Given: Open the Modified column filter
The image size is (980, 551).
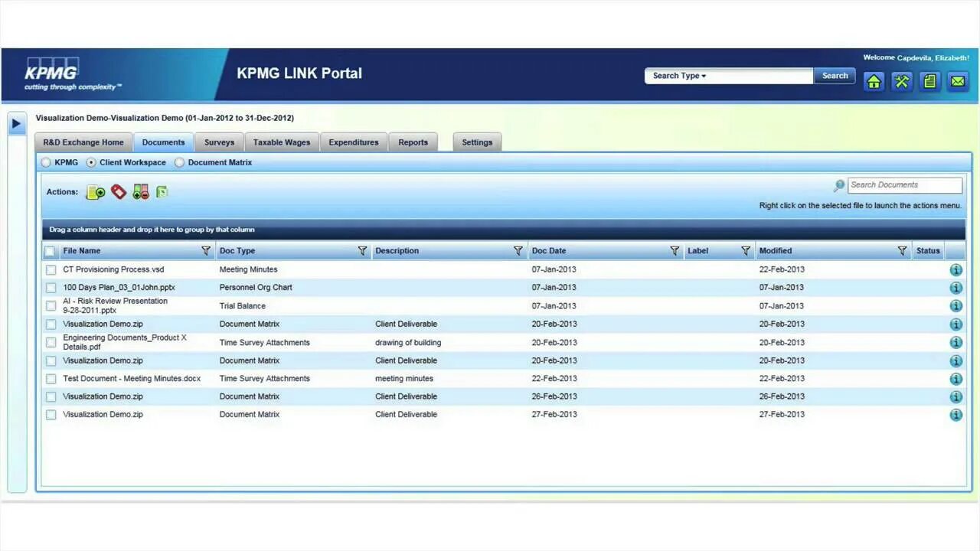Looking at the screenshot, I should [902, 251].
